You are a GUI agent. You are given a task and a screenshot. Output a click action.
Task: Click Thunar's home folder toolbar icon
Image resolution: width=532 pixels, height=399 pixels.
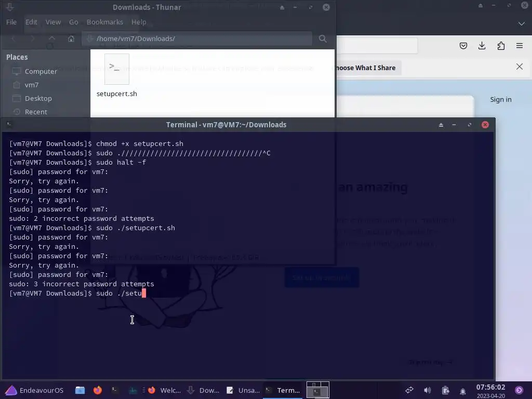[71, 38]
